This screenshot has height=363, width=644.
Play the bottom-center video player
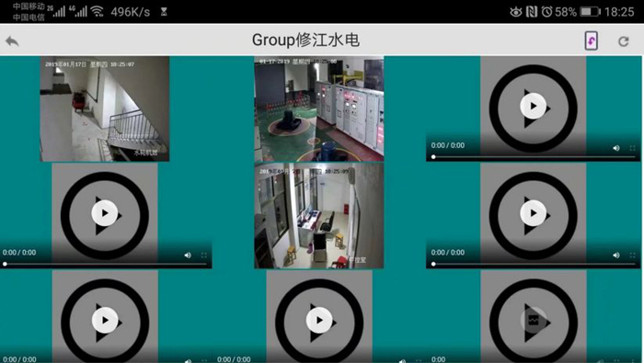click(x=319, y=321)
